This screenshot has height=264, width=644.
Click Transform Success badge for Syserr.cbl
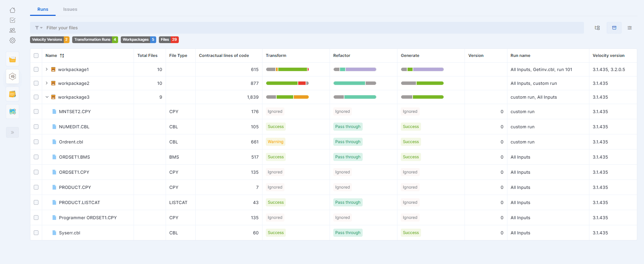(x=276, y=233)
